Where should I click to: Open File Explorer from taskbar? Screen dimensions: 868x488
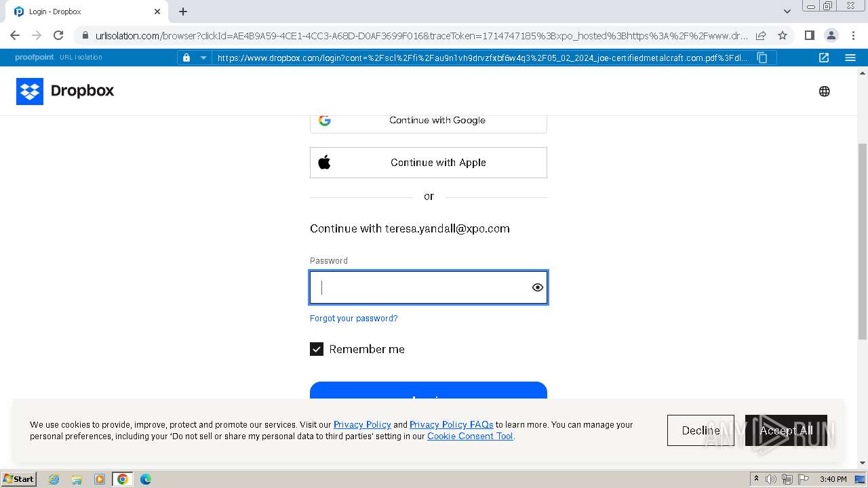point(77,479)
